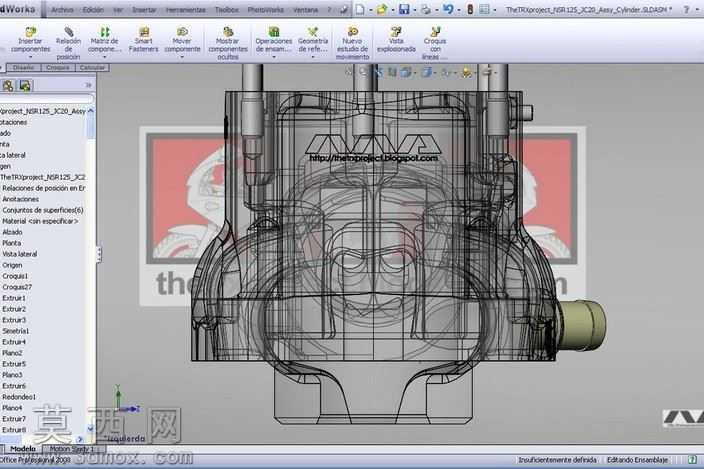Click the pin icon after the menu bar
This screenshot has width=704, height=469.
point(343,9)
